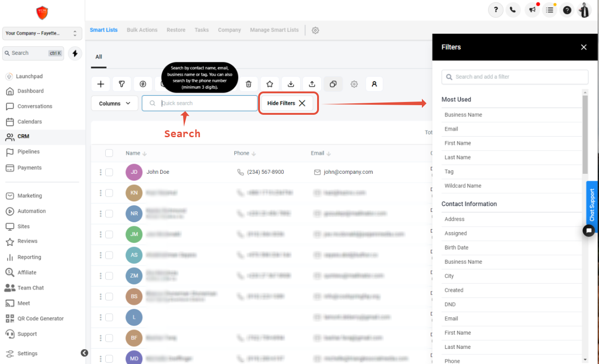599x364 pixels.
Task: Click the download arrow icon in the toolbar
Action: [x=291, y=84]
